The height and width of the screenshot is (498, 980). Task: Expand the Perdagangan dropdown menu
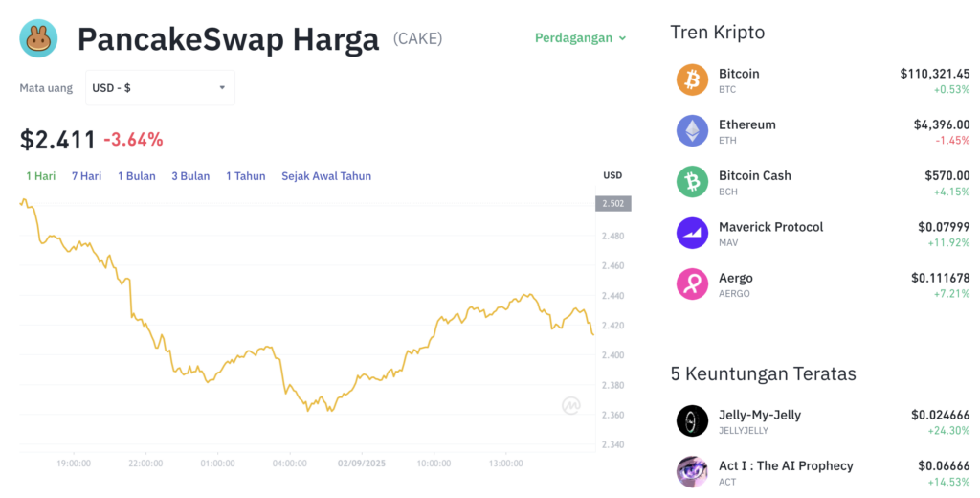point(581,38)
